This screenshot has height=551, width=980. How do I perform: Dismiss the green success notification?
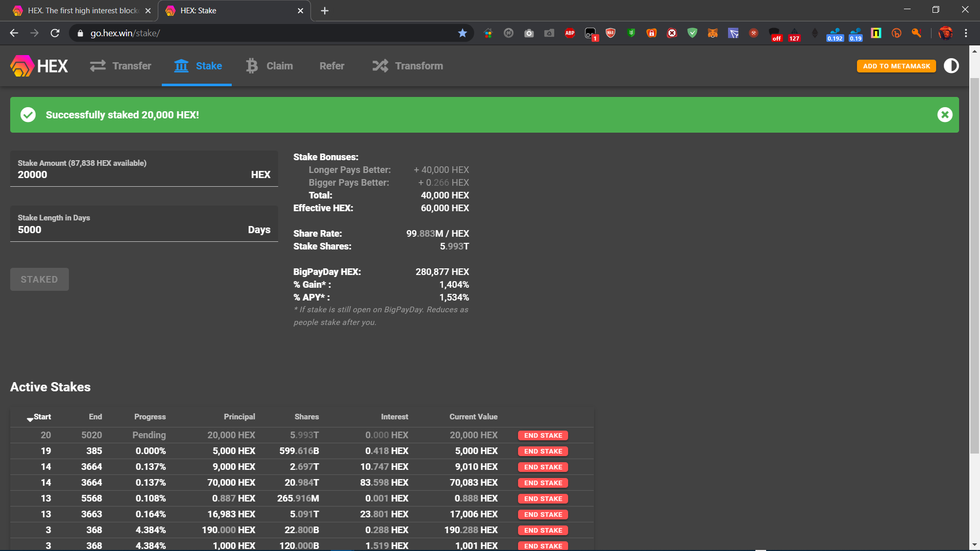point(945,115)
